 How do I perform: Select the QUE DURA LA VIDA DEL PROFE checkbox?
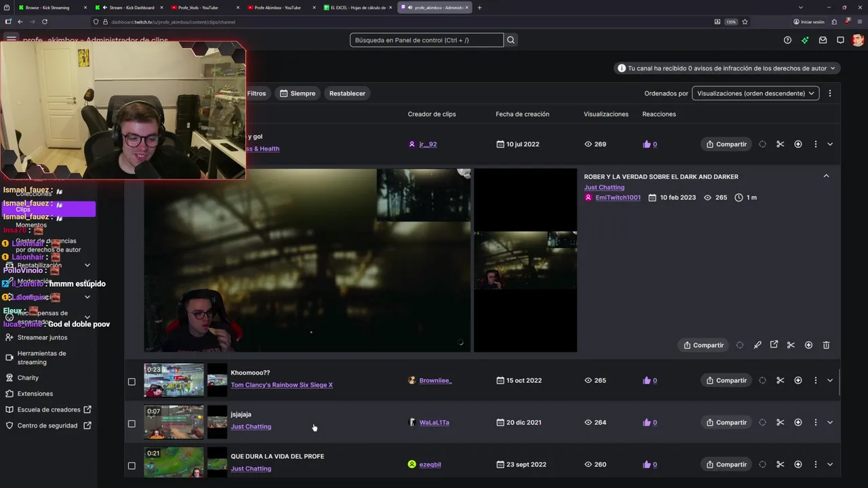click(132, 466)
